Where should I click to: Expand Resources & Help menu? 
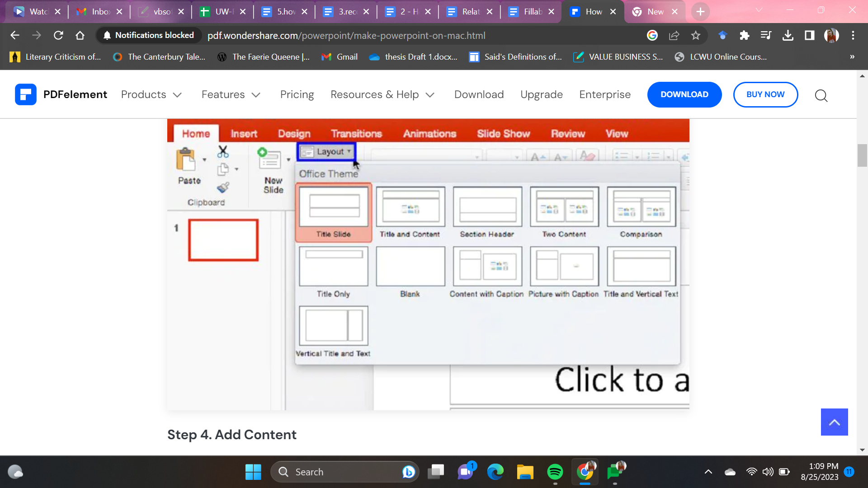click(382, 94)
